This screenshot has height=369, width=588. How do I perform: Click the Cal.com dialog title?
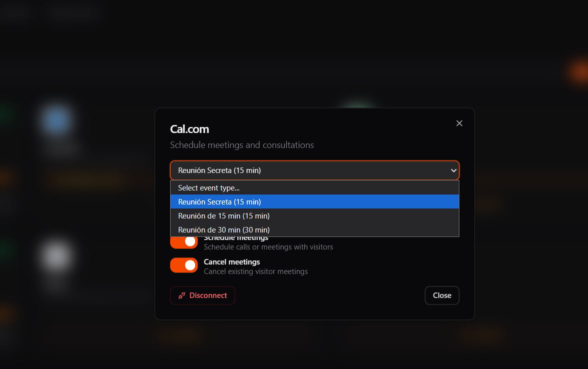tap(189, 129)
